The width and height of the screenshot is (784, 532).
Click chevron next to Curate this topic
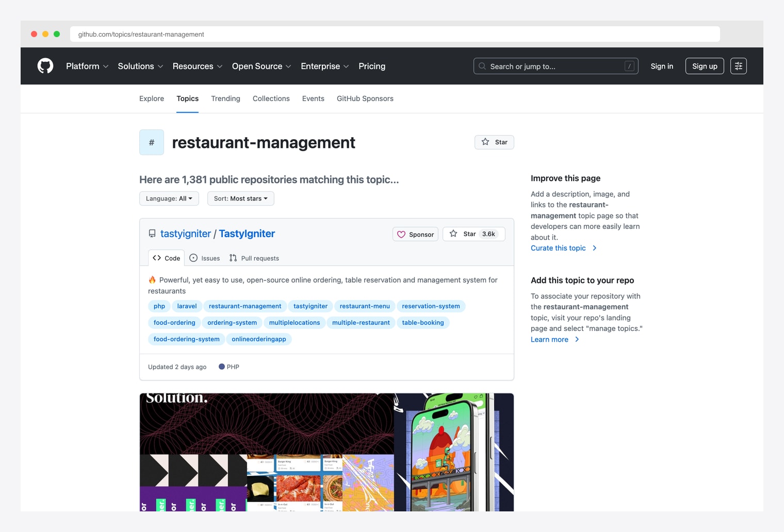(594, 248)
